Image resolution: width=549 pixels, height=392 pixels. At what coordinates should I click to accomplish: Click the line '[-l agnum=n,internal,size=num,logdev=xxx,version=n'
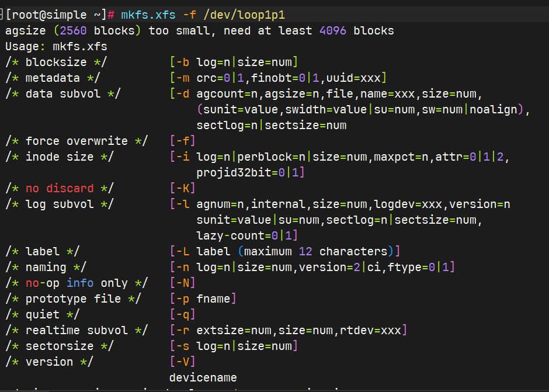coord(340,204)
